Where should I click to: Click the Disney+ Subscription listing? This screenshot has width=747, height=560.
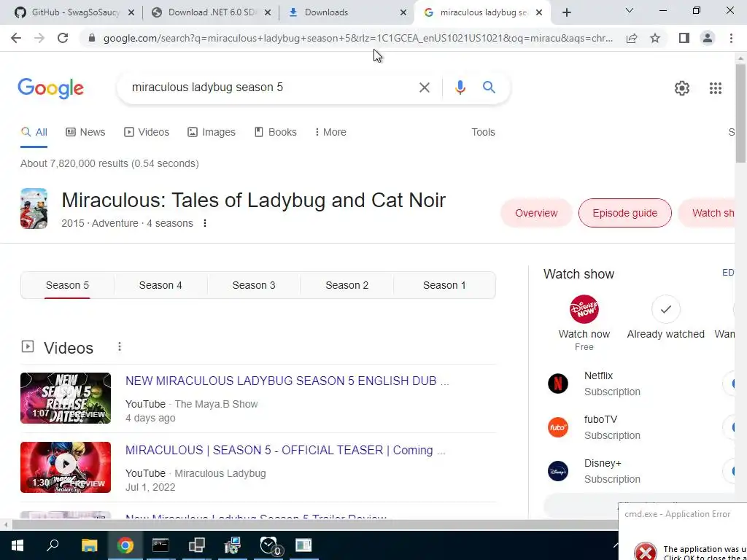[x=612, y=471]
